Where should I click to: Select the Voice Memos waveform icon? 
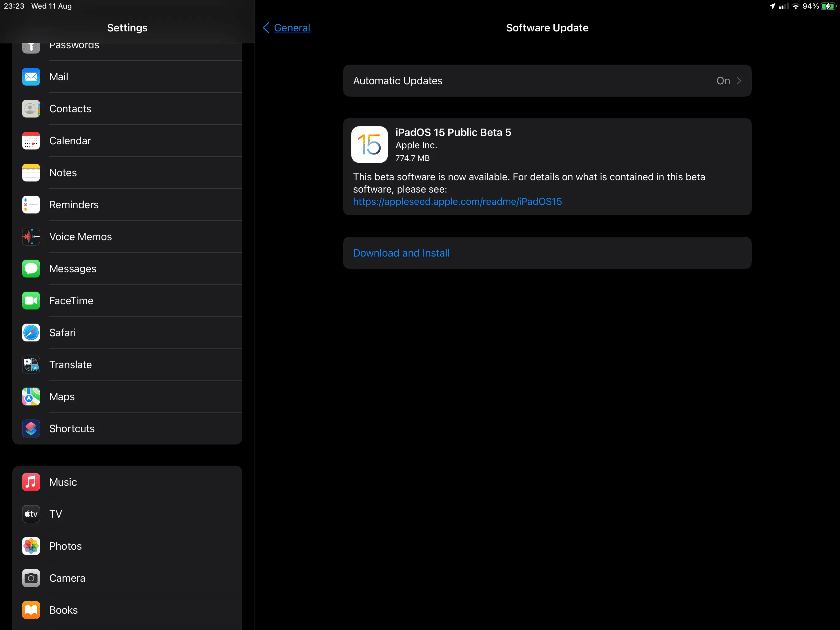click(x=31, y=237)
